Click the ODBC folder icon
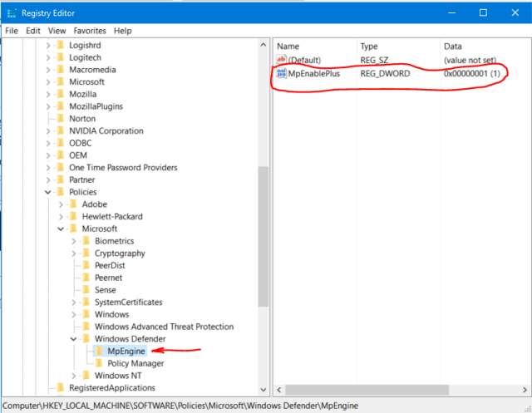This screenshot has width=532, height=413. [61, 142]
